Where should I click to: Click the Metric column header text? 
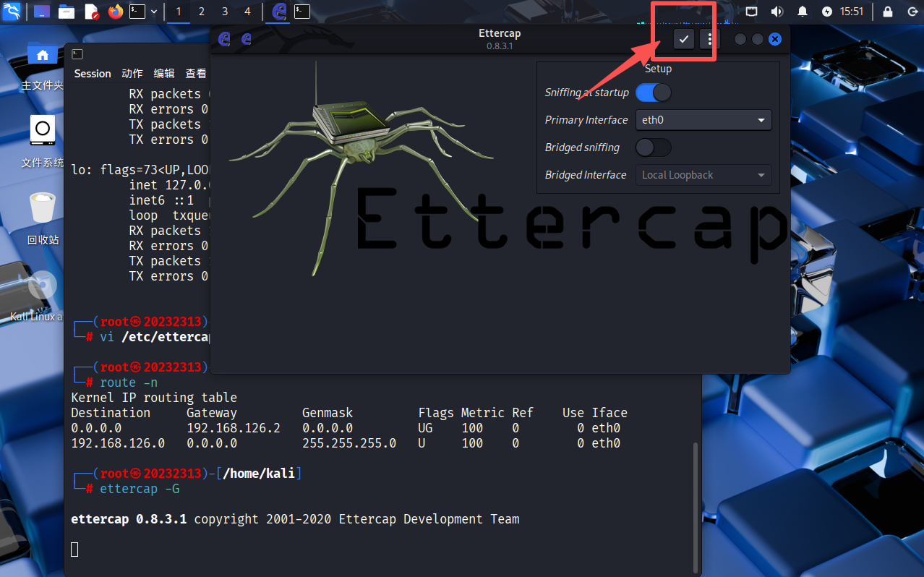tap(483, 413)
